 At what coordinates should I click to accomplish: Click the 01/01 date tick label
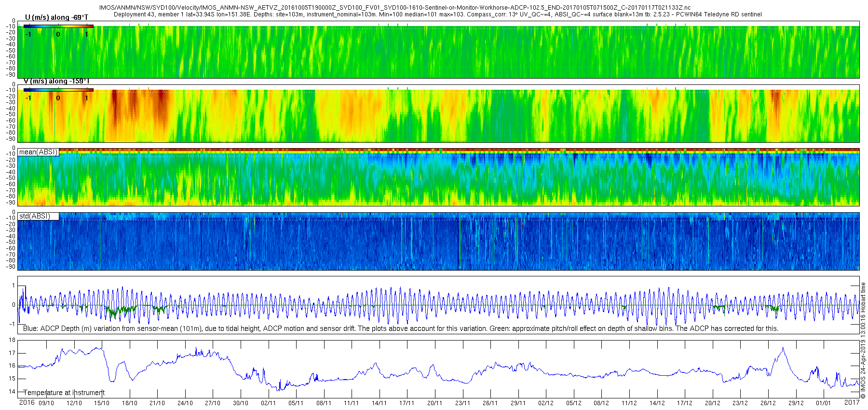coord(824,403)
